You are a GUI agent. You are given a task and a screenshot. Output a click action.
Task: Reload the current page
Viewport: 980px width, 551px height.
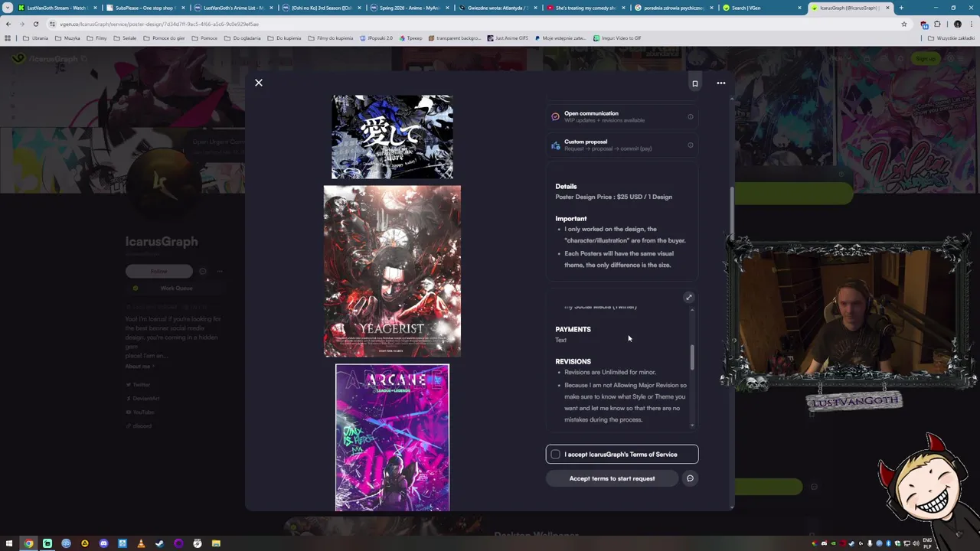pyautogui.click(x=35, y=24)
